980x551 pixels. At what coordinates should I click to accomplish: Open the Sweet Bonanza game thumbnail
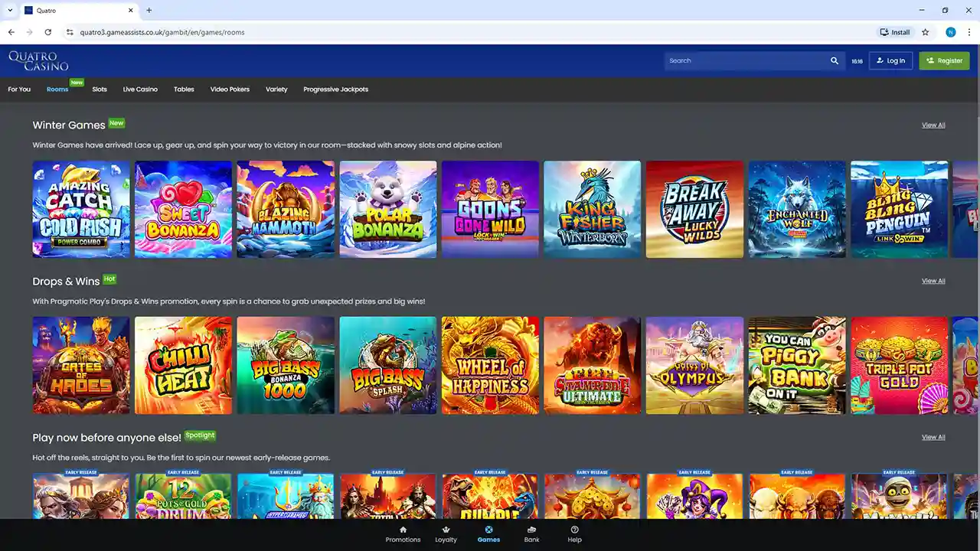coord(183,209)
